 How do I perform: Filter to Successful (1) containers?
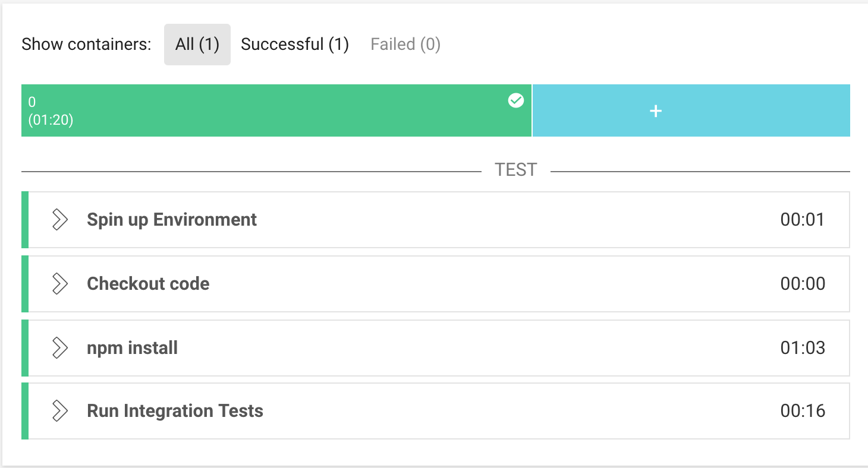295,45
